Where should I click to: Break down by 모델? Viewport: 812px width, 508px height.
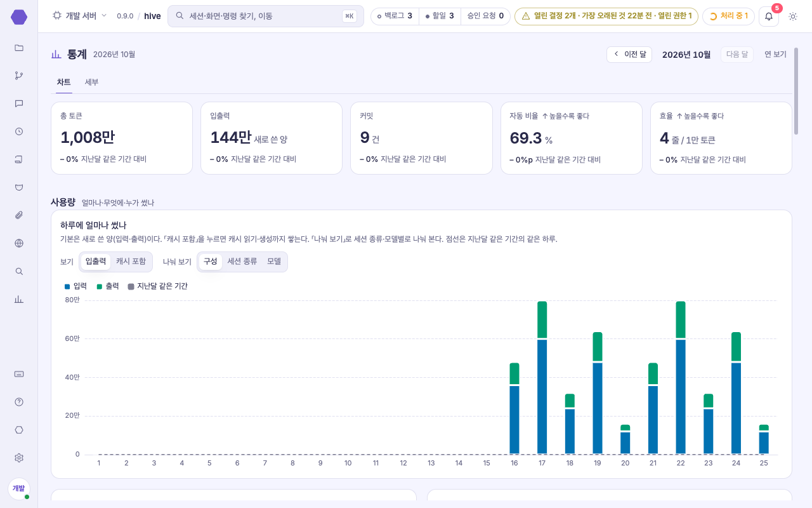274,262
